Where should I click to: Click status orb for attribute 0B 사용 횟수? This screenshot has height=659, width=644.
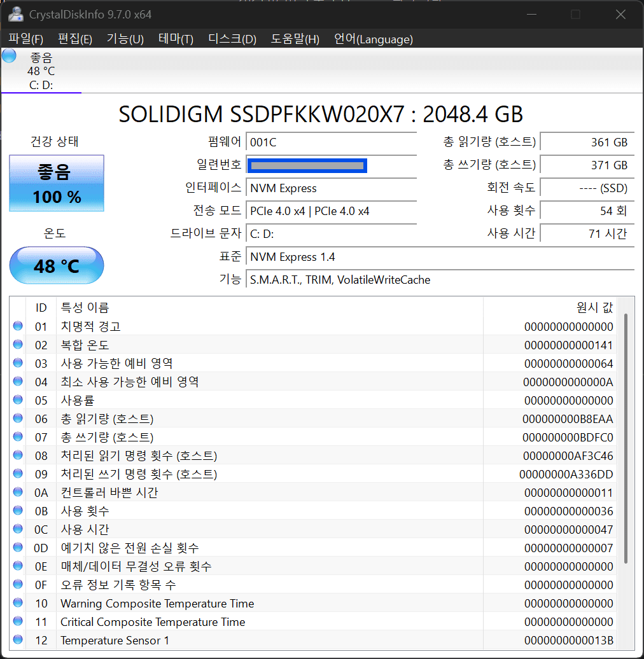coord(18,510)
